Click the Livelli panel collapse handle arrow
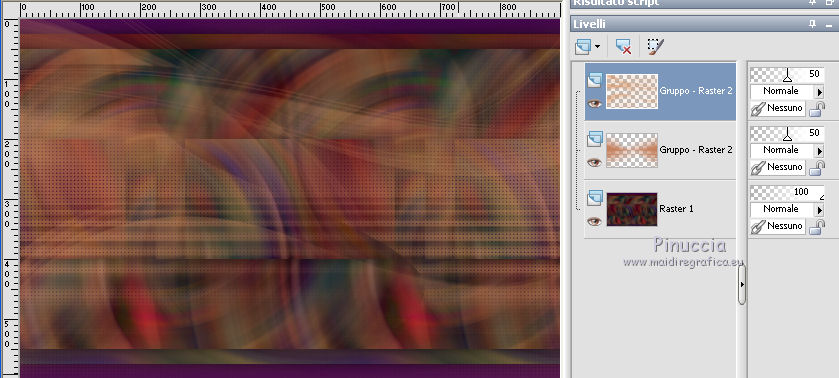The image size is (839, 378). (742, 284)
